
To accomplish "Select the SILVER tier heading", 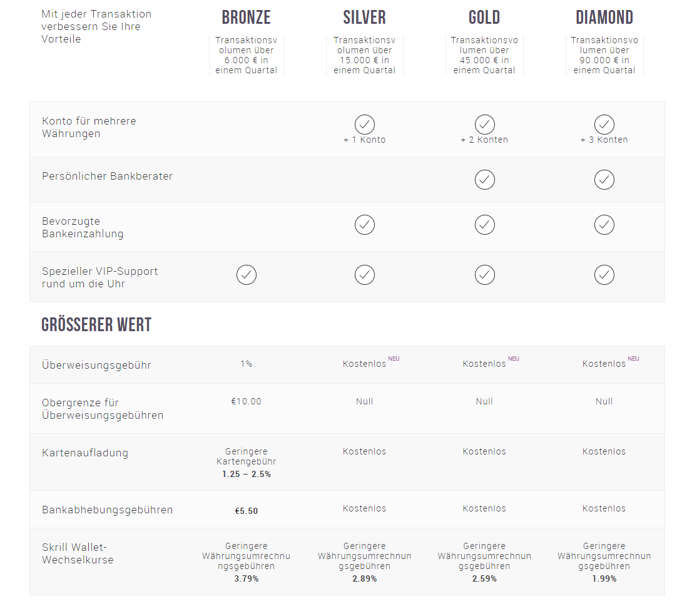I will (365, 18).
